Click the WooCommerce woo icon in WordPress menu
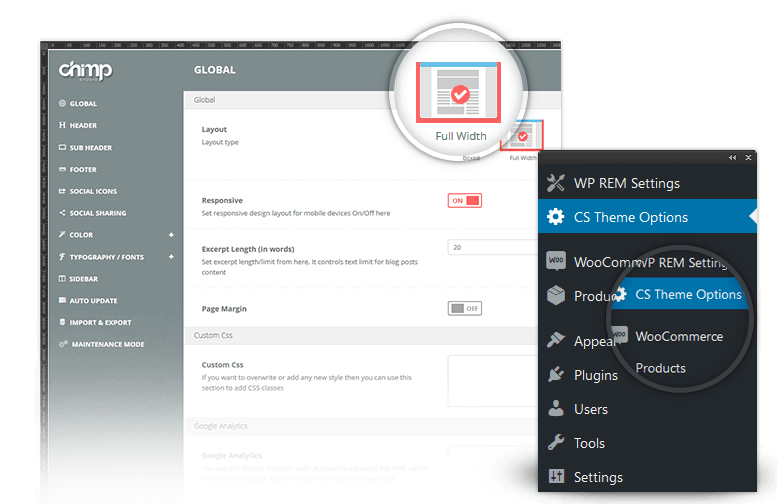This screenshot has width=777, height=504. 555,261
